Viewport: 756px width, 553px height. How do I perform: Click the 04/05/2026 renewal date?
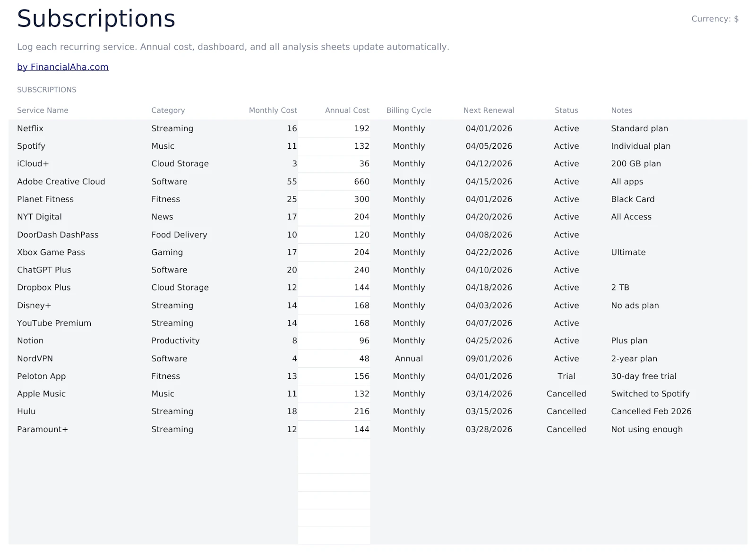[x=489, y=146]
